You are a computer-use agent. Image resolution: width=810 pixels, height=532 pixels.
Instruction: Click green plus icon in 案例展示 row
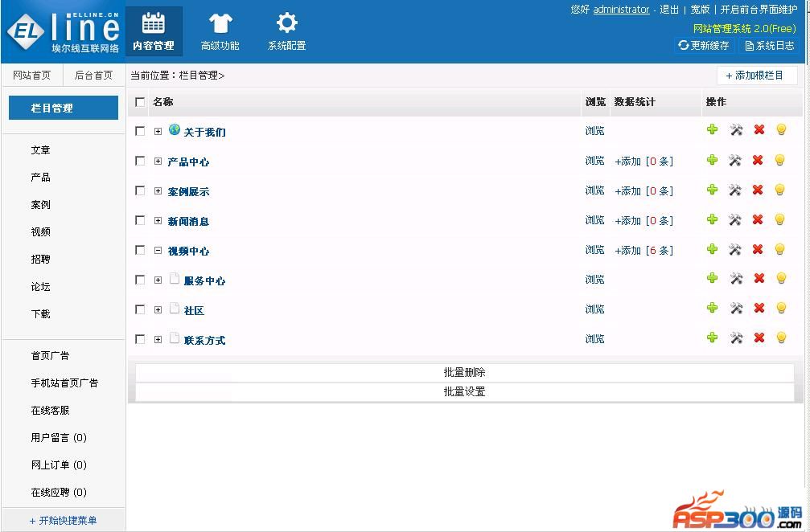pyautogui.click(x=713, y=190)
